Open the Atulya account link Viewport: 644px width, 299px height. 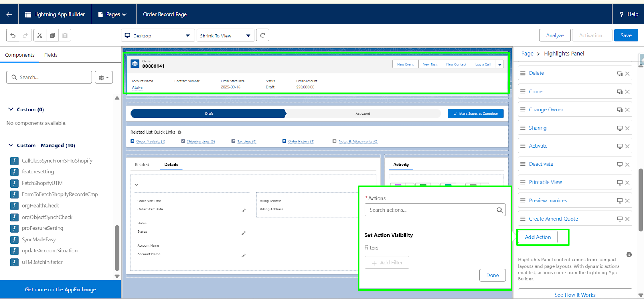137,87
